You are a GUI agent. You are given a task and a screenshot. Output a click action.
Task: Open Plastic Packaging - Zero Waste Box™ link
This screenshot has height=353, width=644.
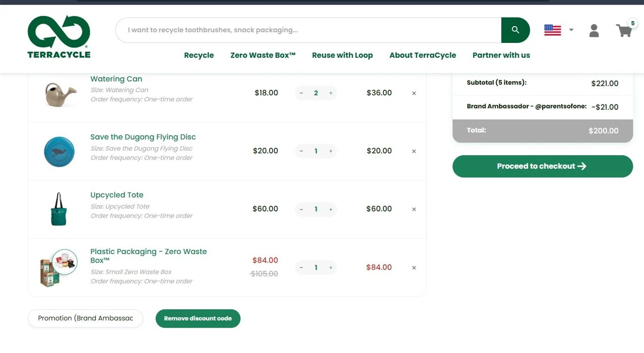click(x=149, y=256)
